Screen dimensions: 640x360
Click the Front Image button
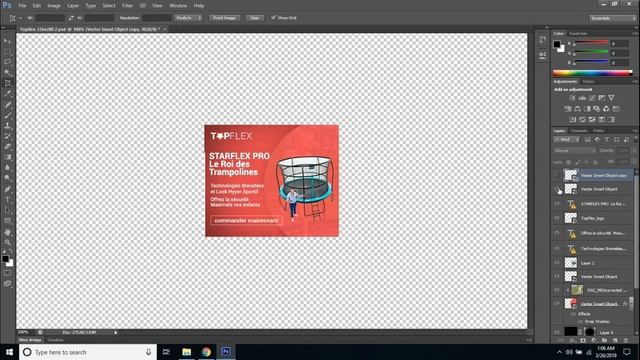(224, 18)
